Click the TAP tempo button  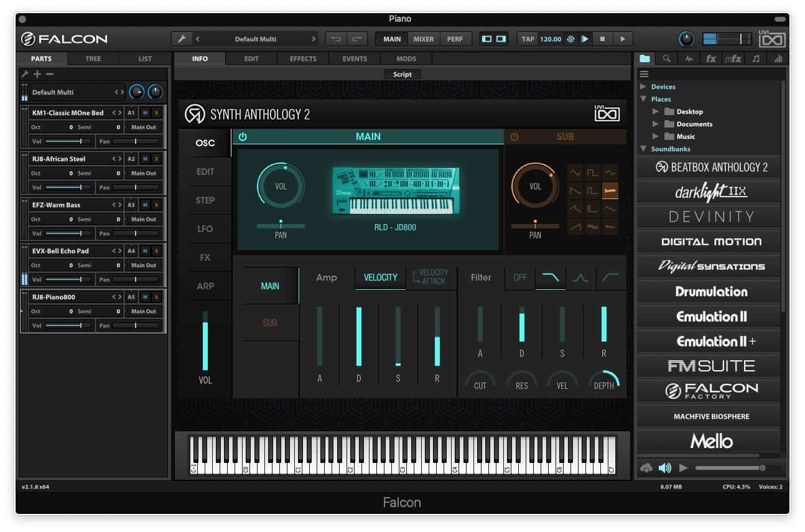[528, 39]
